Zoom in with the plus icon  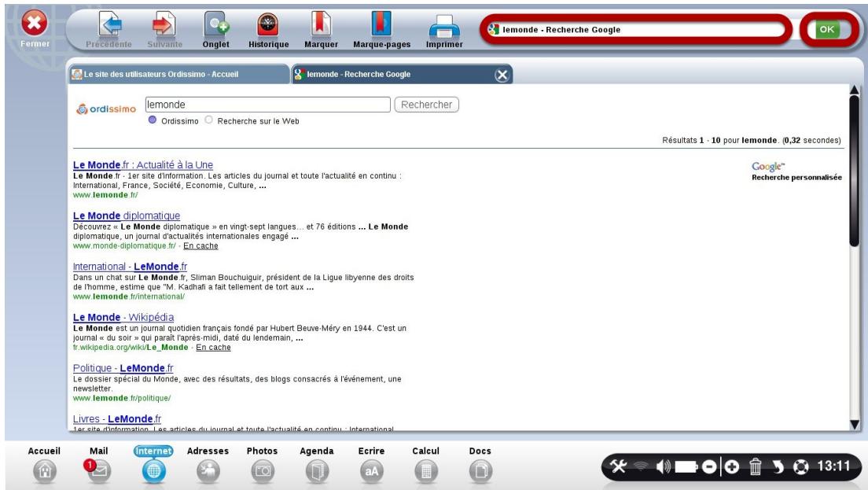point(732,467)
